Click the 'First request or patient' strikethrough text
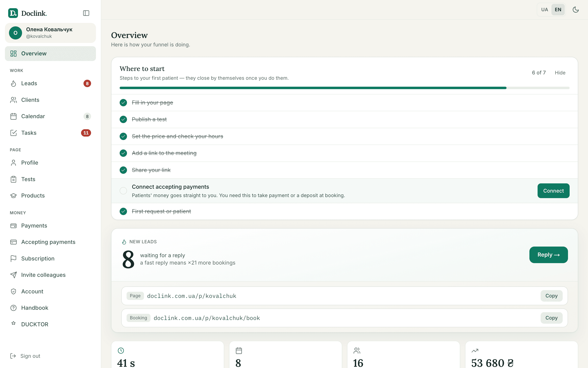The image size is (588, 368). coord(161,211)
